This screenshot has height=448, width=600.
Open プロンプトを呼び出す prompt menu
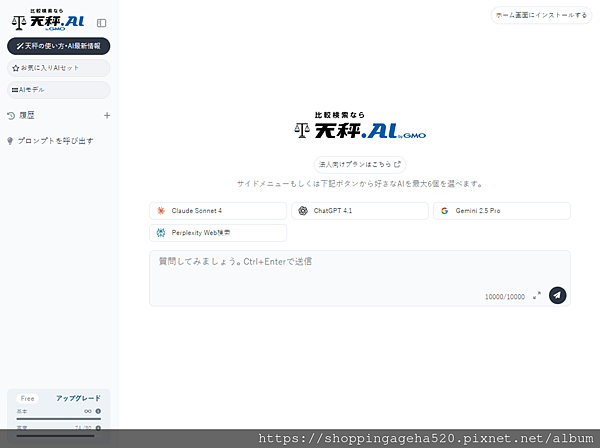[51, 141]
